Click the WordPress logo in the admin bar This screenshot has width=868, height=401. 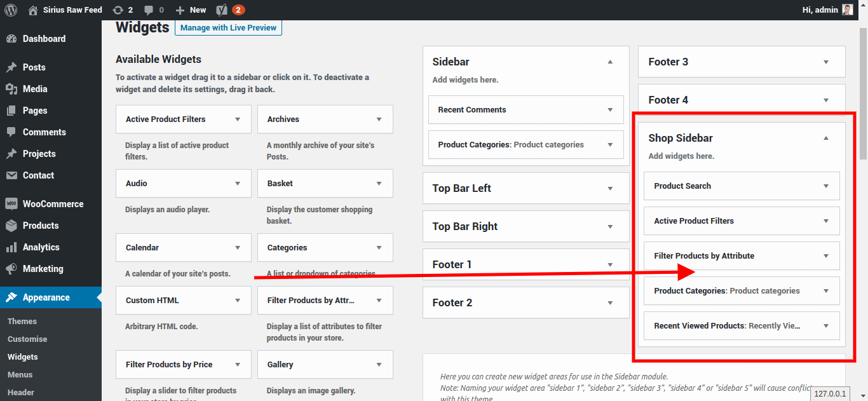point(10,10)
